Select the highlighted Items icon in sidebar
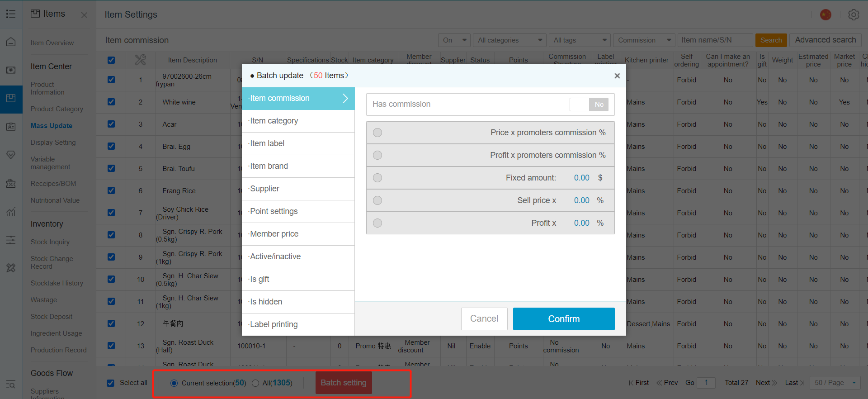Screen dimensions: 868x399 [11, 99]
